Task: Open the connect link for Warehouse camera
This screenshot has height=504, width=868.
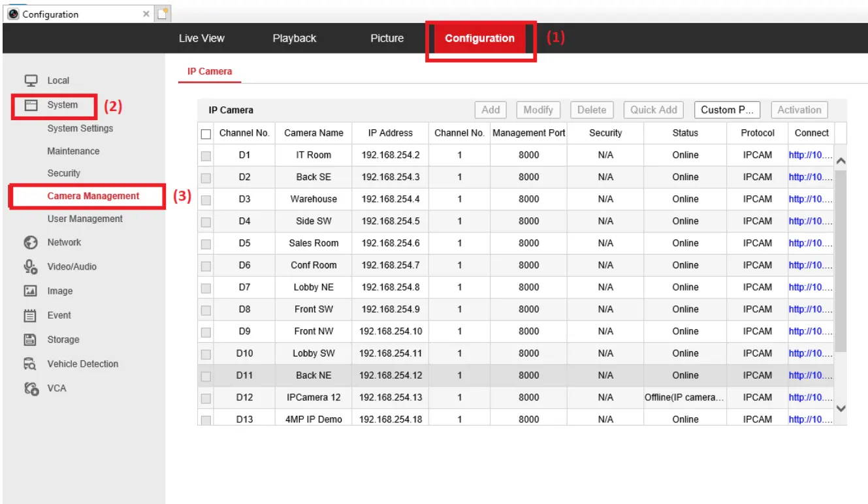Action: click(x=810, y=199)
